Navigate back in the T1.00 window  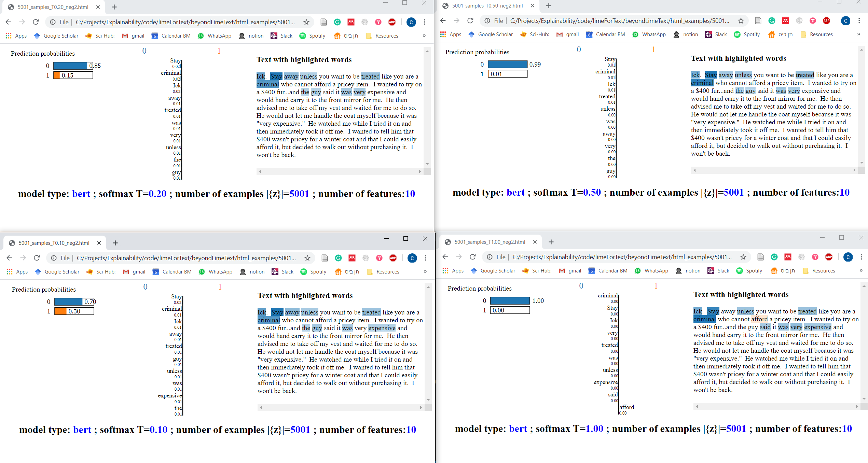coord(445,257)
